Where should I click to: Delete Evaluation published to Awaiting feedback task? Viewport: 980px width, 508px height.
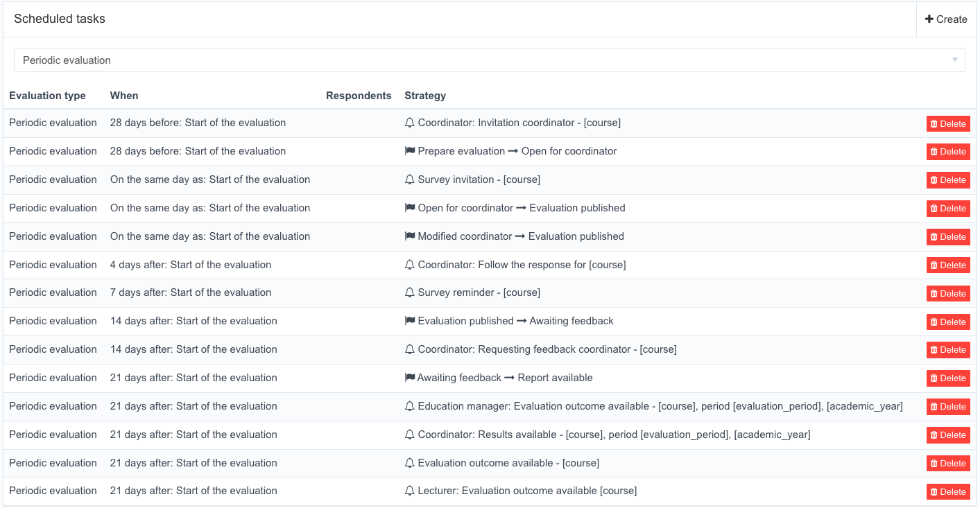click(948, 322)
